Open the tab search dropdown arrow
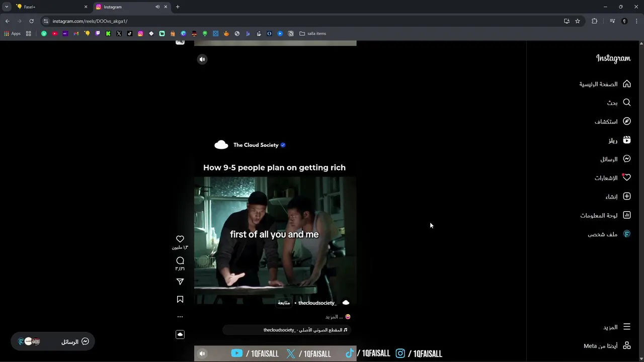 [x=7, y=7]
